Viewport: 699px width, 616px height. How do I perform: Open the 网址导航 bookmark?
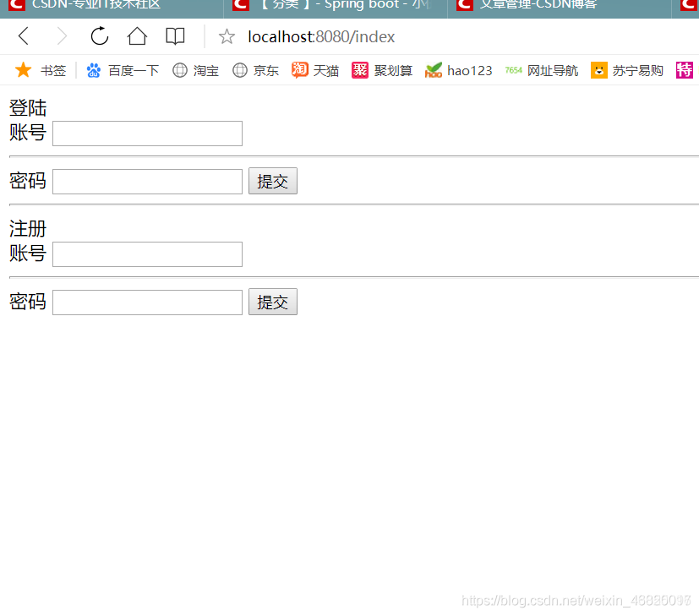tap(542, 70)
